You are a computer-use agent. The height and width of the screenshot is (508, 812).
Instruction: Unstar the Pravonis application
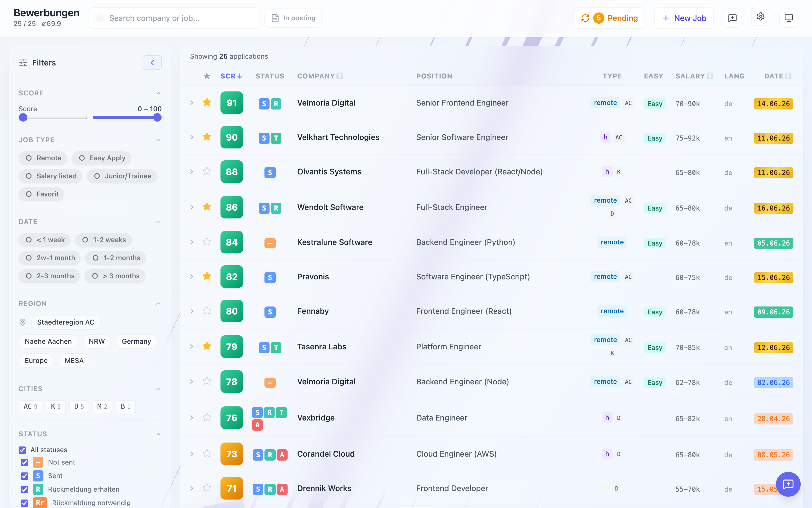207,276
